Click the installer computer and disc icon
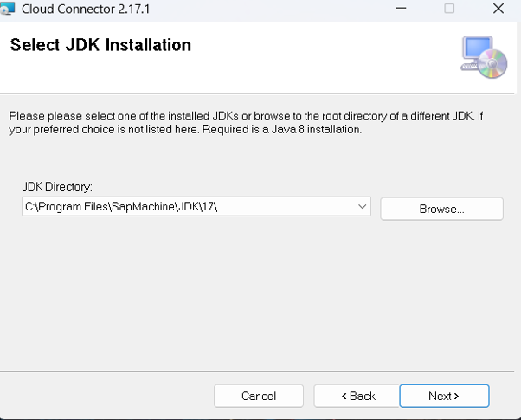This screenshot has width=521, height=420. coord(484,57)
